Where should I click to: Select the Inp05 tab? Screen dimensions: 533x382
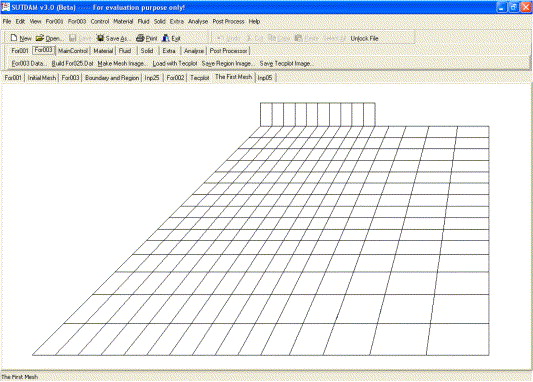[265, 78]
